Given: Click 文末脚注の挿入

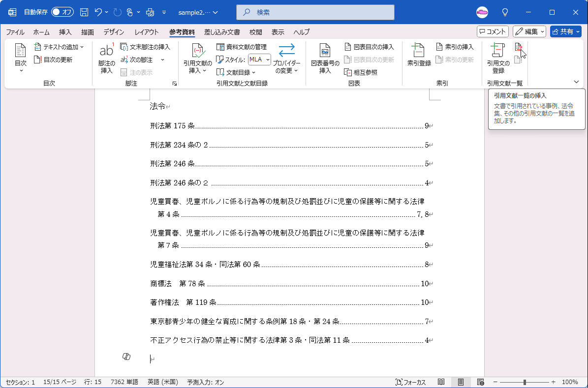Looking at the screenshot, I should [x=145, y=47].
